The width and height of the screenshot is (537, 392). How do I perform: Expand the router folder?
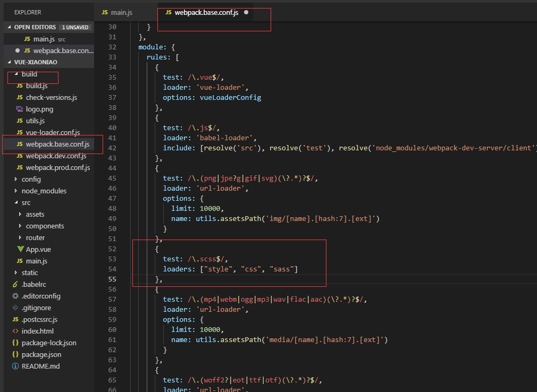20,237
